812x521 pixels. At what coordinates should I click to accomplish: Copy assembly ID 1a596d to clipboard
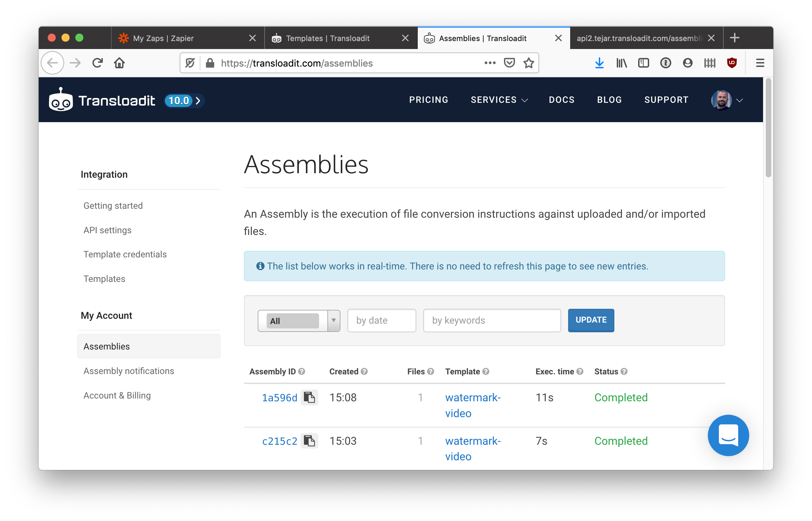pos(309,397)
